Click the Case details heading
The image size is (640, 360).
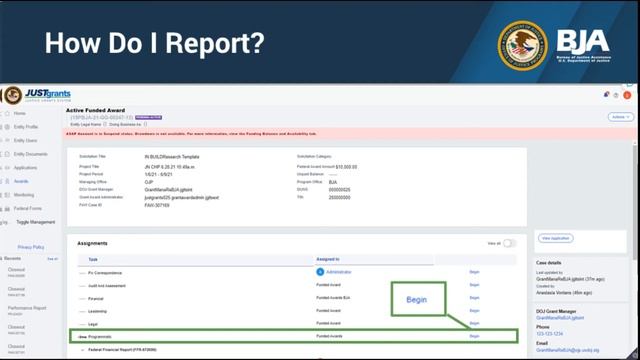pyautogui.click(x=549, y=263)
